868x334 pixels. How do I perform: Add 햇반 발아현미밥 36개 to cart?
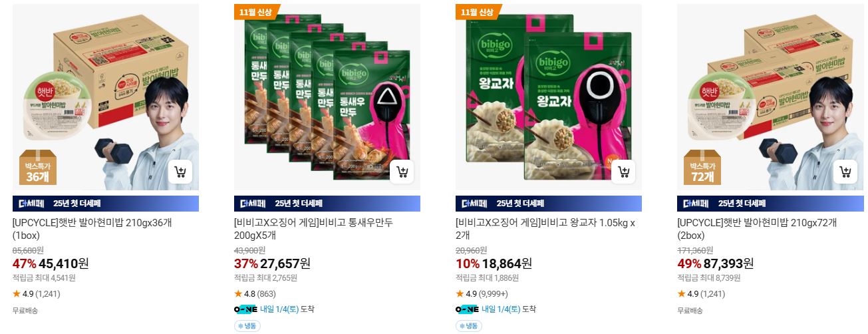tap(180, 173)
